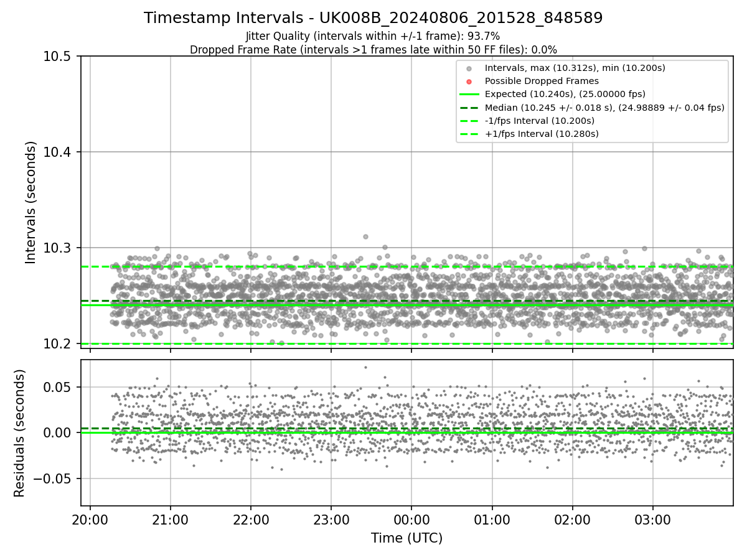Click legend entry 'Expected (10.240s)'
Image resolution: width=747 pixels, height=560 pixels.
[x=565, y=94]
